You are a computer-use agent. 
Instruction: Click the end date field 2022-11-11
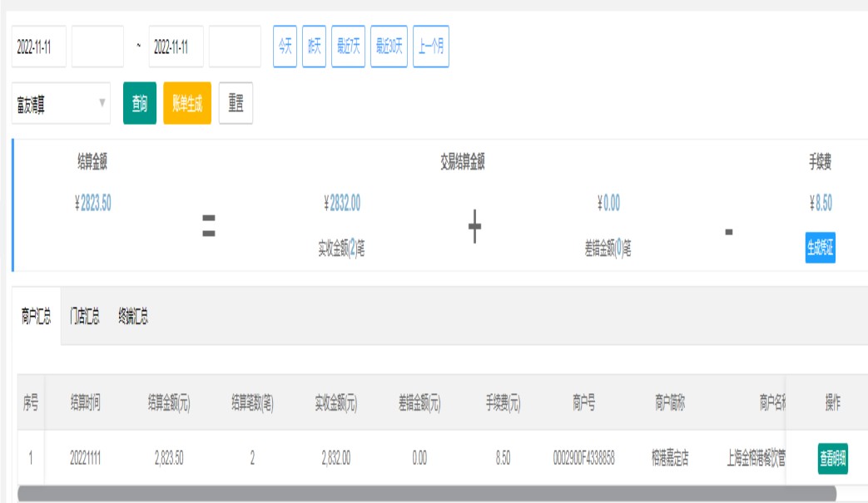[176, 47]
